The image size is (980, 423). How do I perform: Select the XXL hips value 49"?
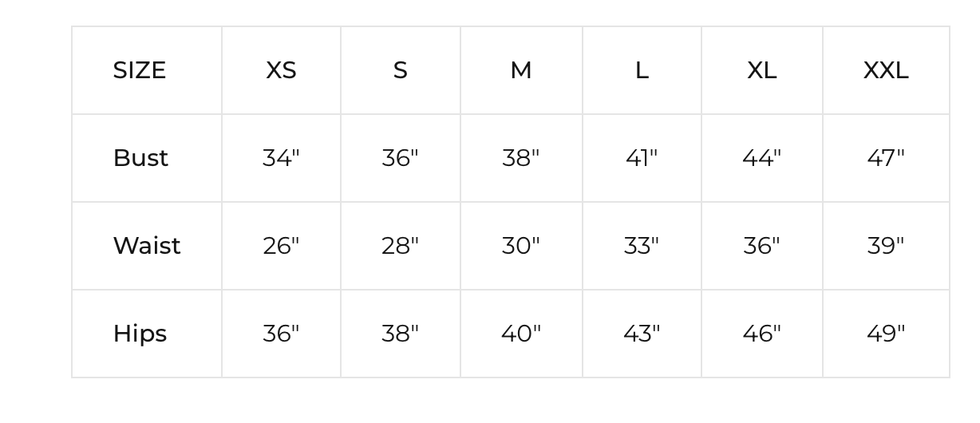886,334
